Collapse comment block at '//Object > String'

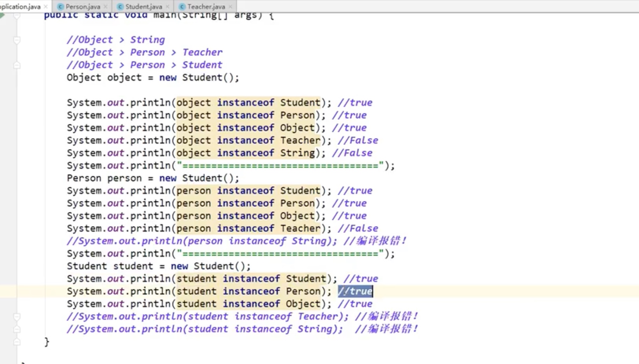click(x=17, y=40)
